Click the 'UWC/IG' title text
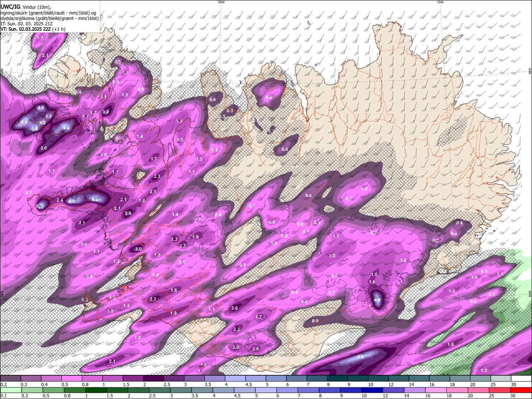The width and height of the screenshot is (532, 399). click(10, 7)
